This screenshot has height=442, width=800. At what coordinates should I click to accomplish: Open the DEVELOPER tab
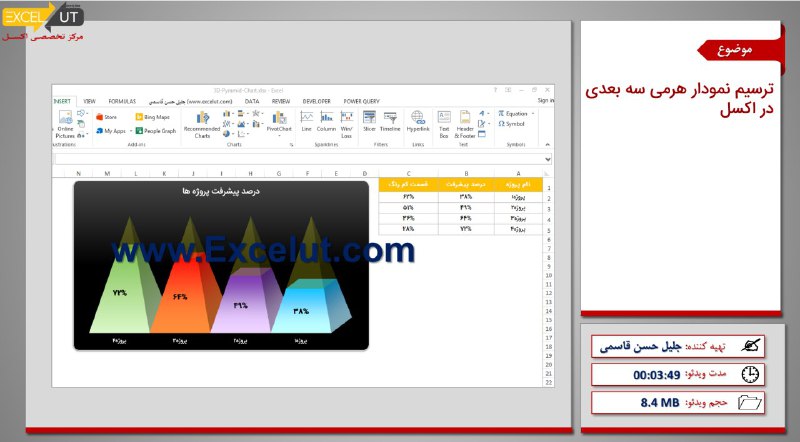[x=317, y=101]
